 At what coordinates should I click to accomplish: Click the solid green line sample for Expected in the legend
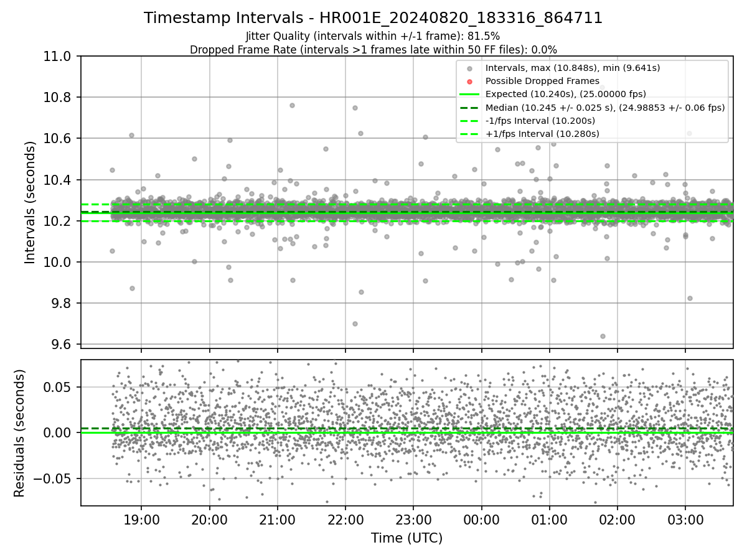(470, 95)
